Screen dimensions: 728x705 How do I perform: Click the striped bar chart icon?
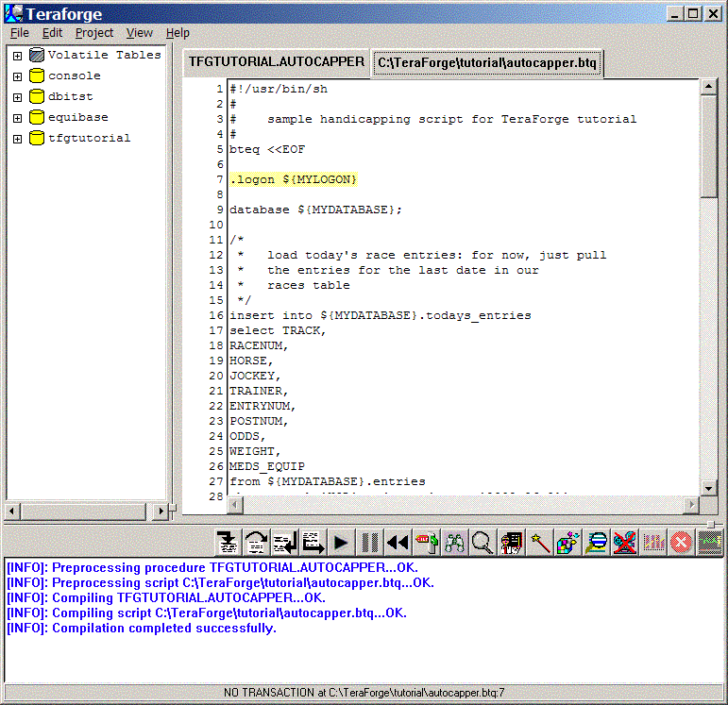(x=653, y=542)
